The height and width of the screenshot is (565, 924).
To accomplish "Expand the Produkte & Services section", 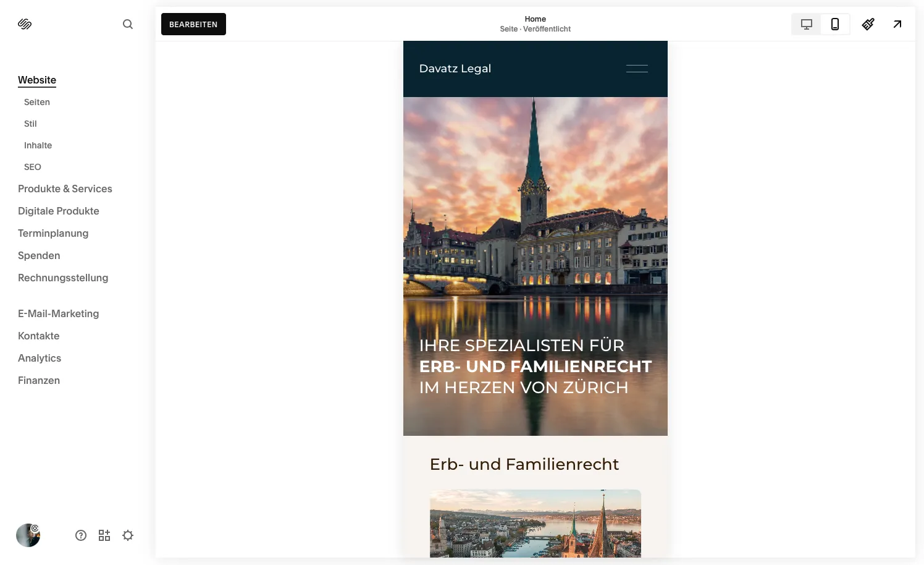I will coord(65,189).
